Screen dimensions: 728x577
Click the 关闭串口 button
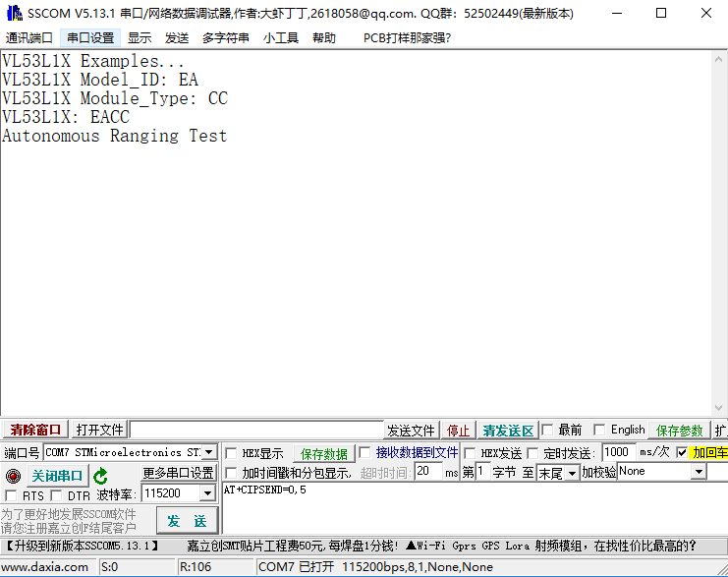57,476
